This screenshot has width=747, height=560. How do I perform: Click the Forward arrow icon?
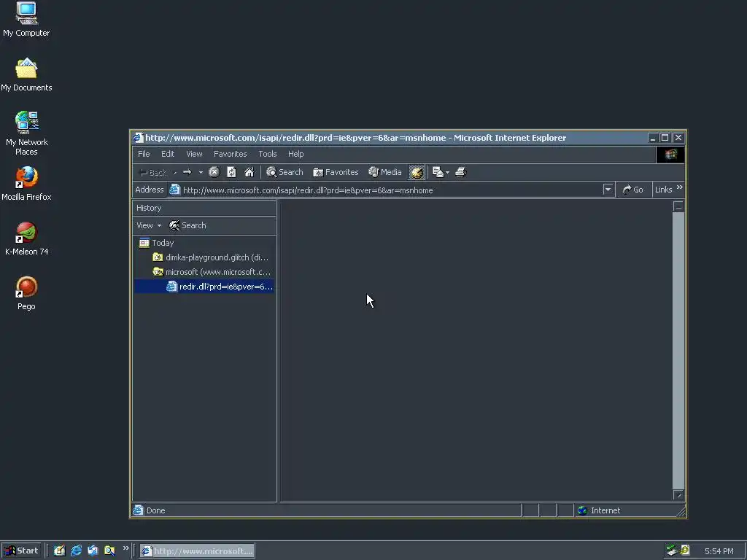[187, 172]
